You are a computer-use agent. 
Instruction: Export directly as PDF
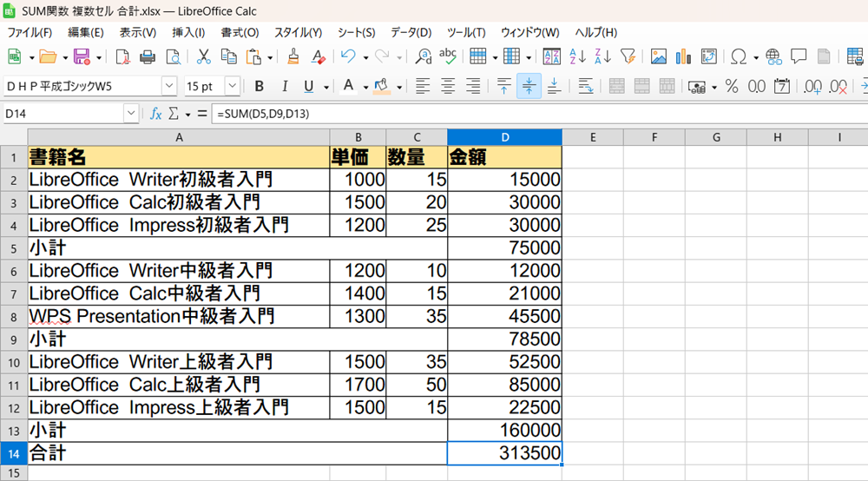click(x=122, y=56)
